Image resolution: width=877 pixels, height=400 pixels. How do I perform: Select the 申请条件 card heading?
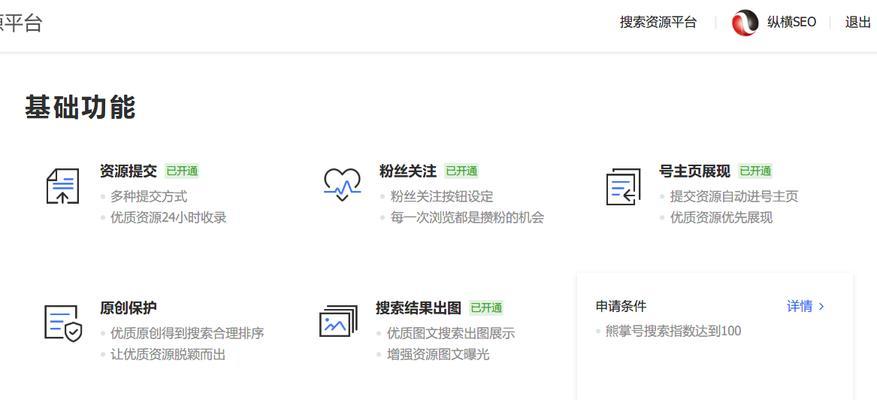coord(621,306)
